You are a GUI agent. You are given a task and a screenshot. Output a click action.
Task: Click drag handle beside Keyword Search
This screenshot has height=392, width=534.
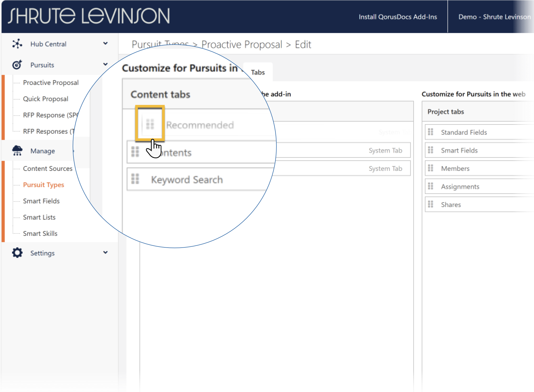135,179
